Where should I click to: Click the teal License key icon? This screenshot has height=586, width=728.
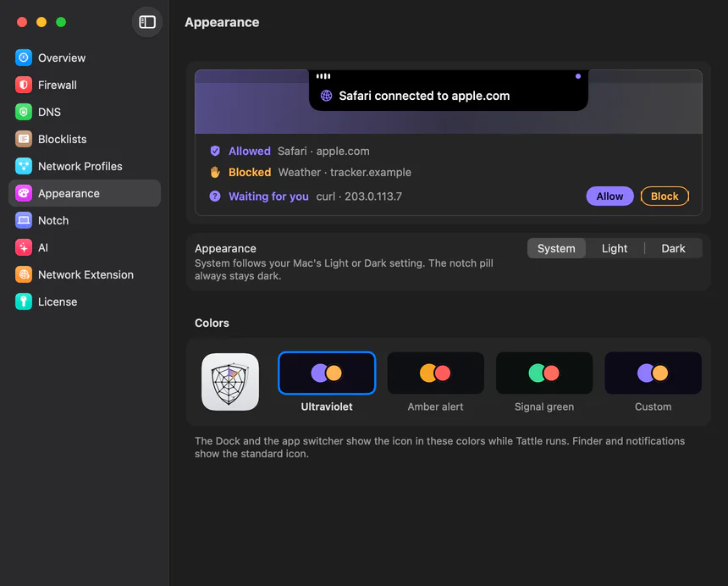(24, 301)
